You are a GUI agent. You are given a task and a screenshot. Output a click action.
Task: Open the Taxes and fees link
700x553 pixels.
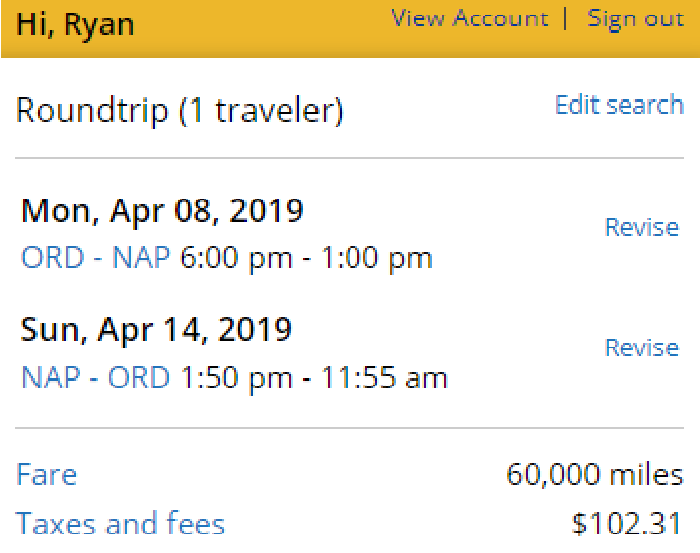120,522
